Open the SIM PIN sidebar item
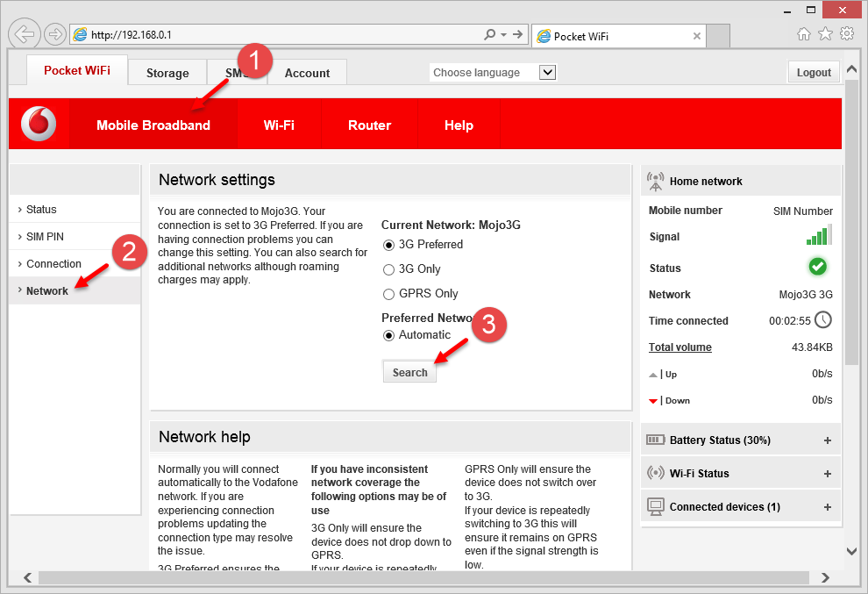This screenshot has width=868, height=594. click(x=75, y=237)
